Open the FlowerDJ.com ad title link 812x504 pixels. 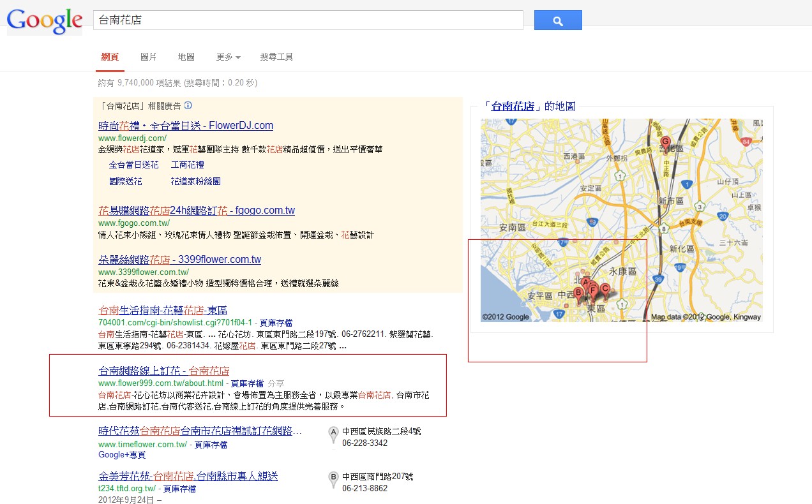click(x=186, y=126)
